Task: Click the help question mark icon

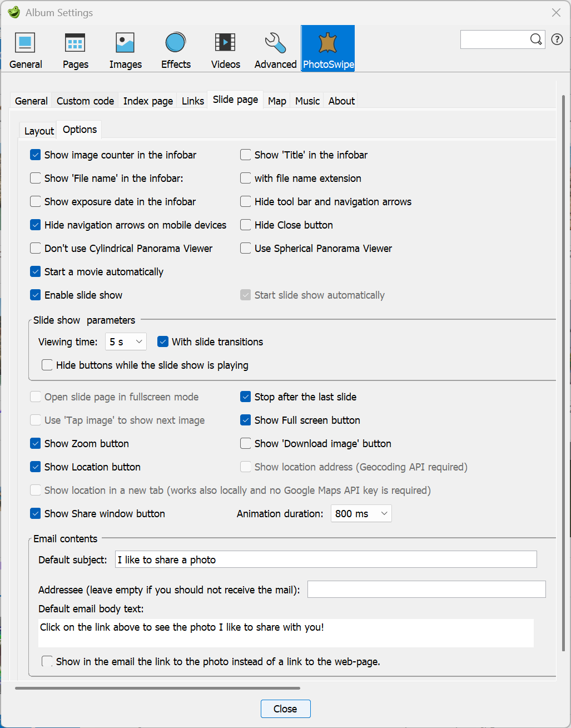Action: coord(557,39)
